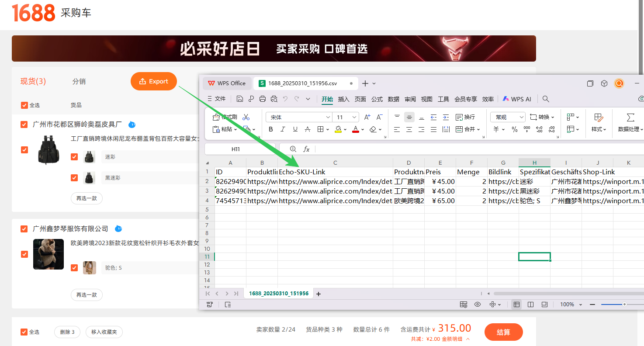The height and width of the screenshot is (346, 644).
Task: Click the WPS user avatar icon
Action: pyautogui.click(x=619, y=83)
